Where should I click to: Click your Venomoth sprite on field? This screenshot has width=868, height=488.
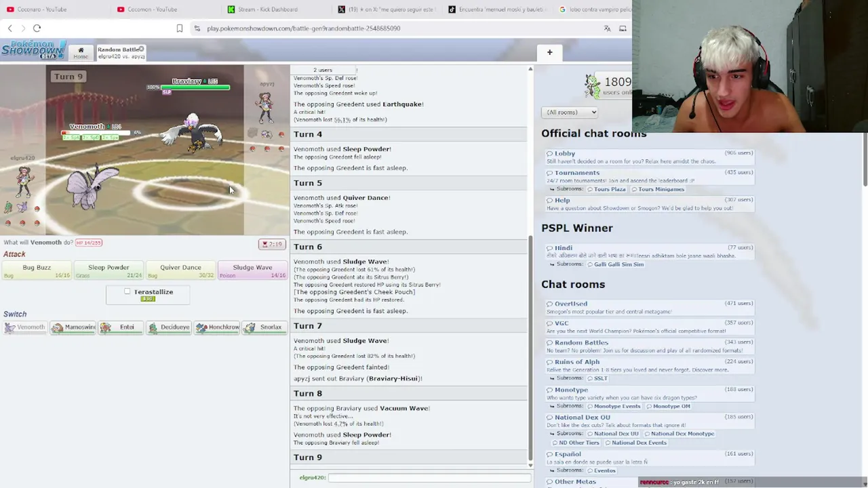click(x=92, y=186)
